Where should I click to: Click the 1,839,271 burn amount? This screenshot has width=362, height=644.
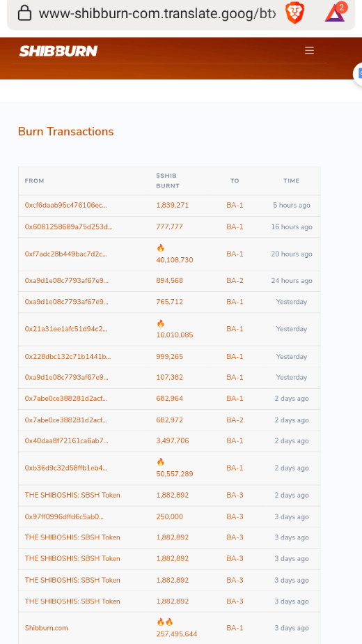coord(173,206)
